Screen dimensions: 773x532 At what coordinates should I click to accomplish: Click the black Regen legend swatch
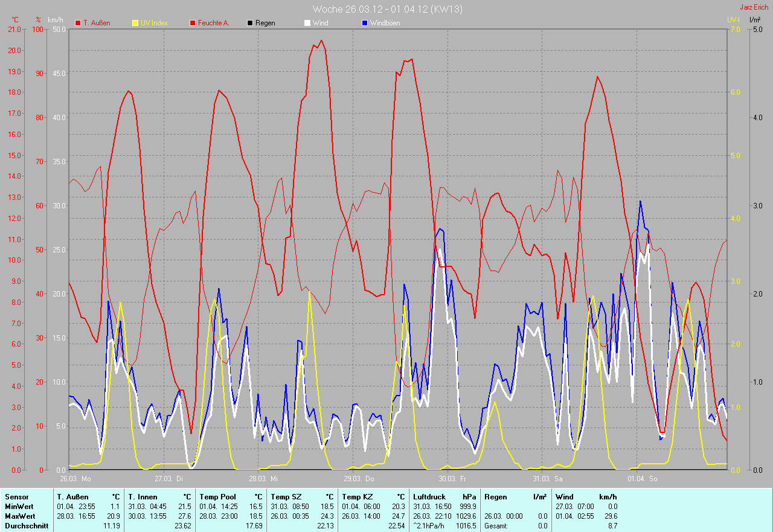[x=250, y=23]
